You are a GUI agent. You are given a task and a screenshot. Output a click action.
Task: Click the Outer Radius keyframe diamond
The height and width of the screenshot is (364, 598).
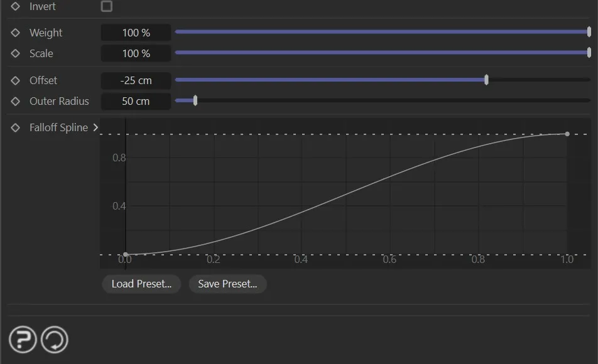point(16,101)
